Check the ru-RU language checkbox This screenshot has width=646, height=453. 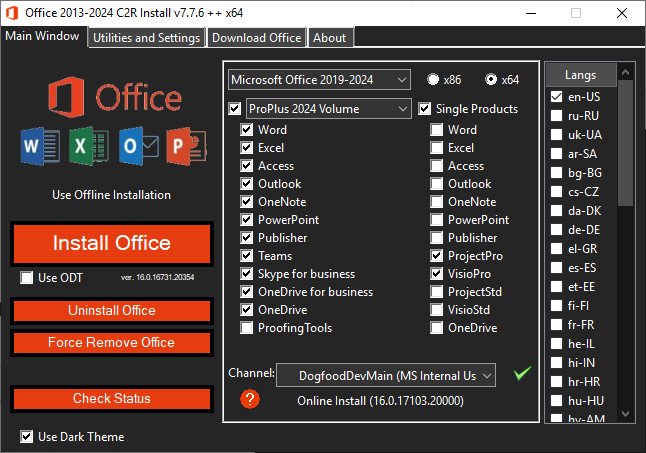point(557,116)
